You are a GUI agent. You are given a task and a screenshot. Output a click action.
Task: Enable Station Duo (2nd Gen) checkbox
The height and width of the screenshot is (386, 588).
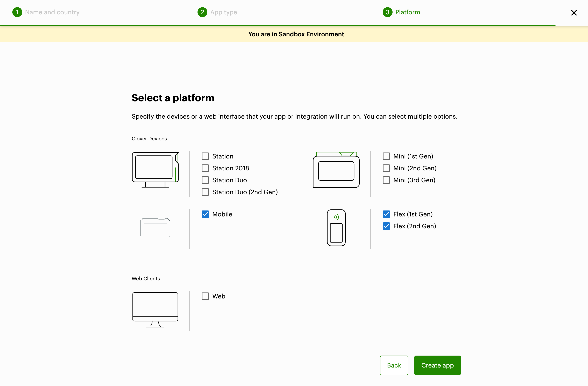[x=205, y=192]
